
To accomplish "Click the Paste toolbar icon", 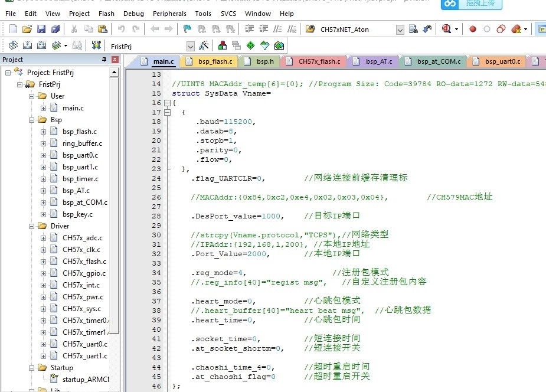I will pyautogui.click(x=103, y=29).
